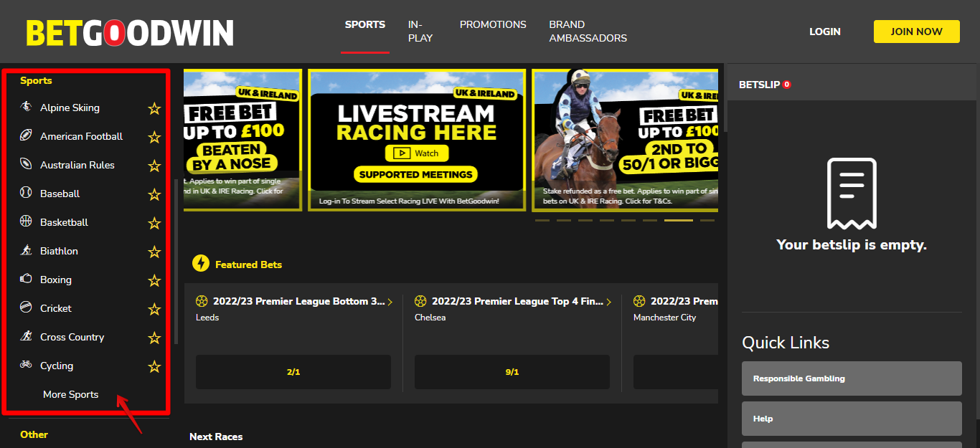Click the football icon beside Chelsea market
The width and height of the screenshot is (980, 448).
[420, 301]
